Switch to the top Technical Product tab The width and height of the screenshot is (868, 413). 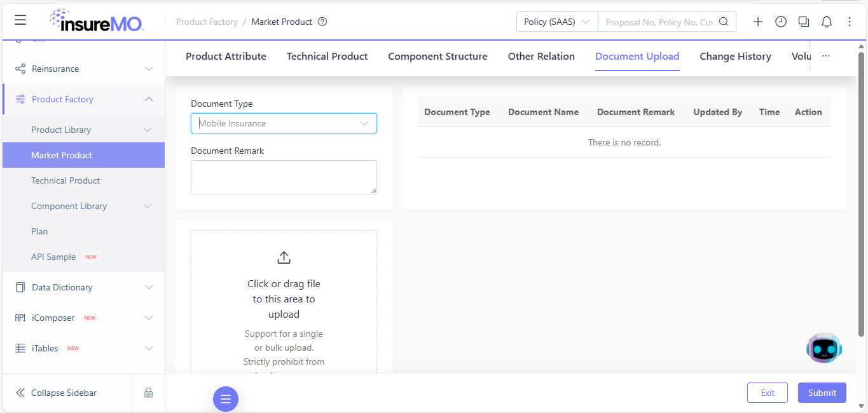click(x=327, y=56)
